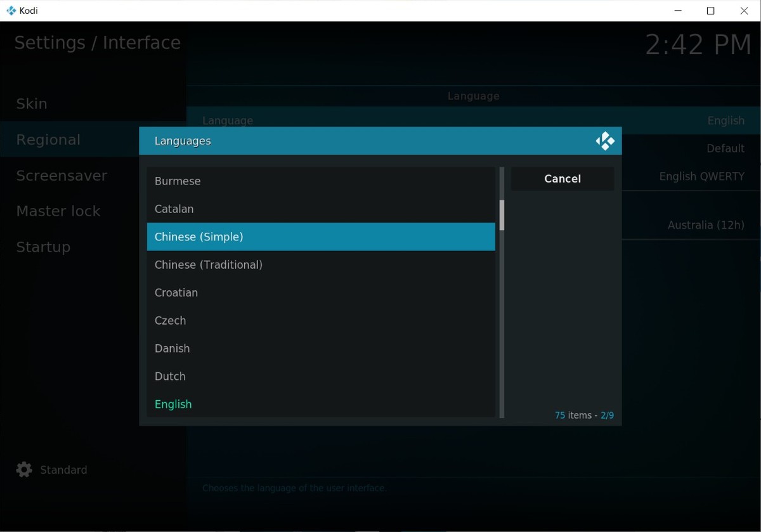Open the Regional settings category
761x532 pixels.
(93, 139)
